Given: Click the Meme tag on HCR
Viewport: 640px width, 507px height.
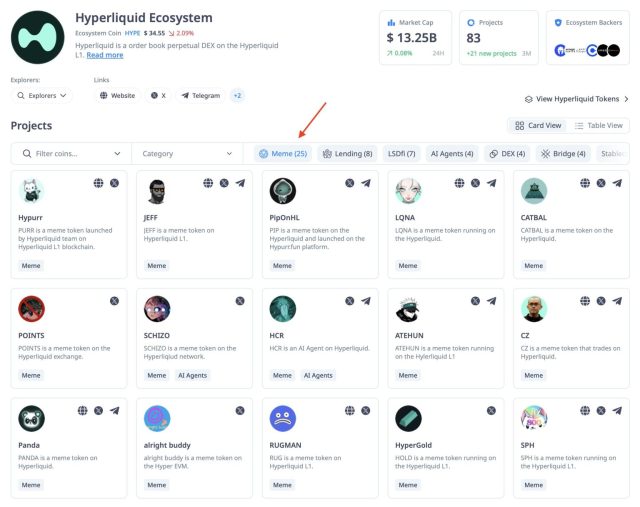Looking at the screenshot, I should (x=282, y=375).
